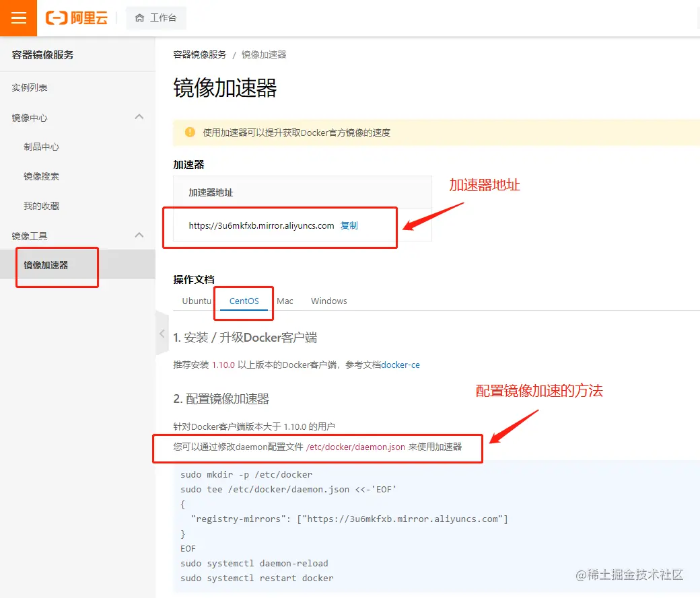Open 我的收藏 in the sidebar
700x598 pixels.
(41, 206)
